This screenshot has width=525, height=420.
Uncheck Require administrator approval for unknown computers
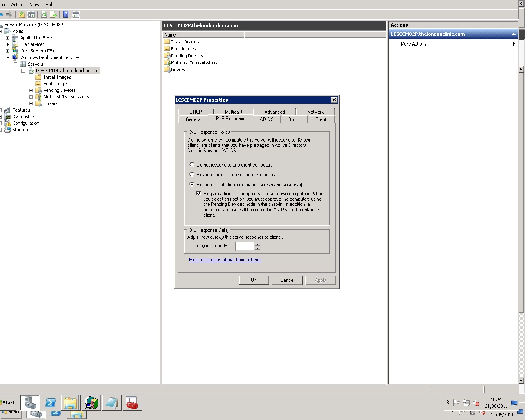pyautogui.click(x=199, y=193)
